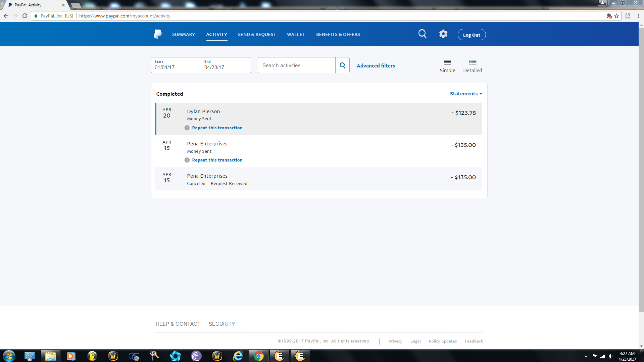
Task: Open the Legal footer link
Action: tap(415, 341)
